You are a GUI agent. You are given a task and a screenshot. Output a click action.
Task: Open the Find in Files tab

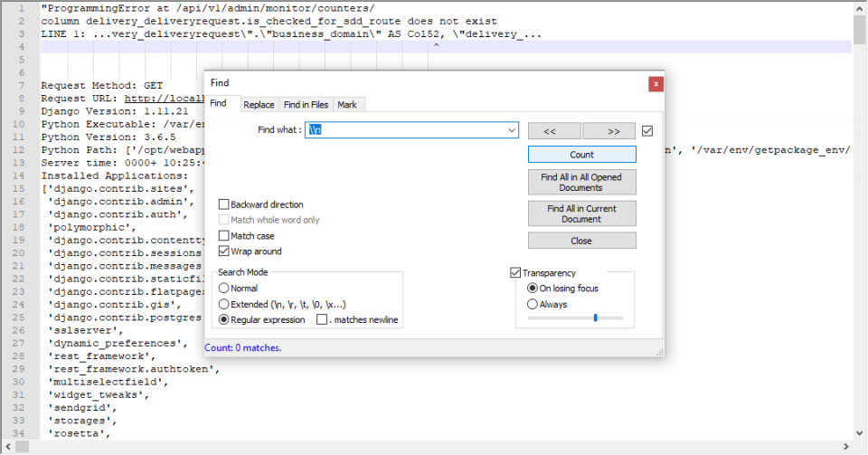pyautogui.click(x=307, y=105)
